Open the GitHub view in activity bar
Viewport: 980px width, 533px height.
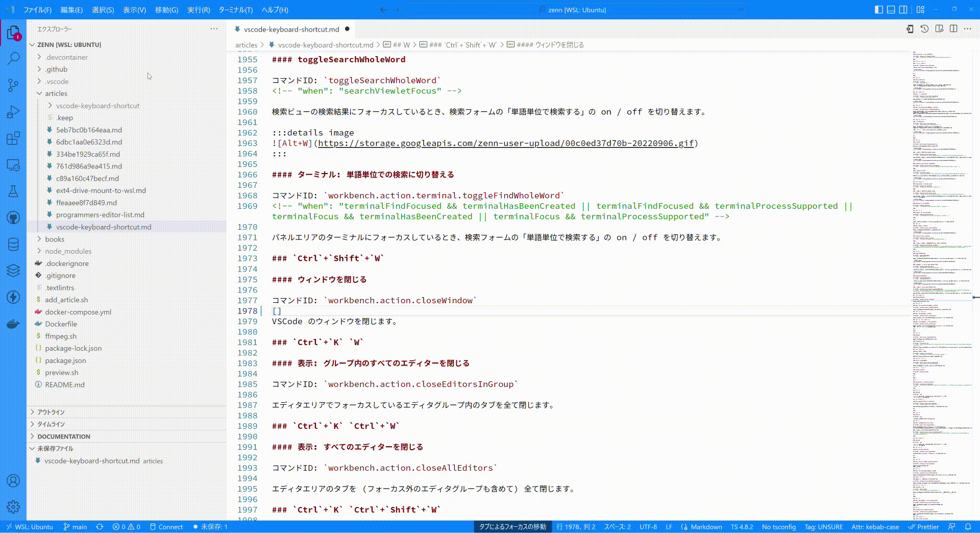[13, 218]
